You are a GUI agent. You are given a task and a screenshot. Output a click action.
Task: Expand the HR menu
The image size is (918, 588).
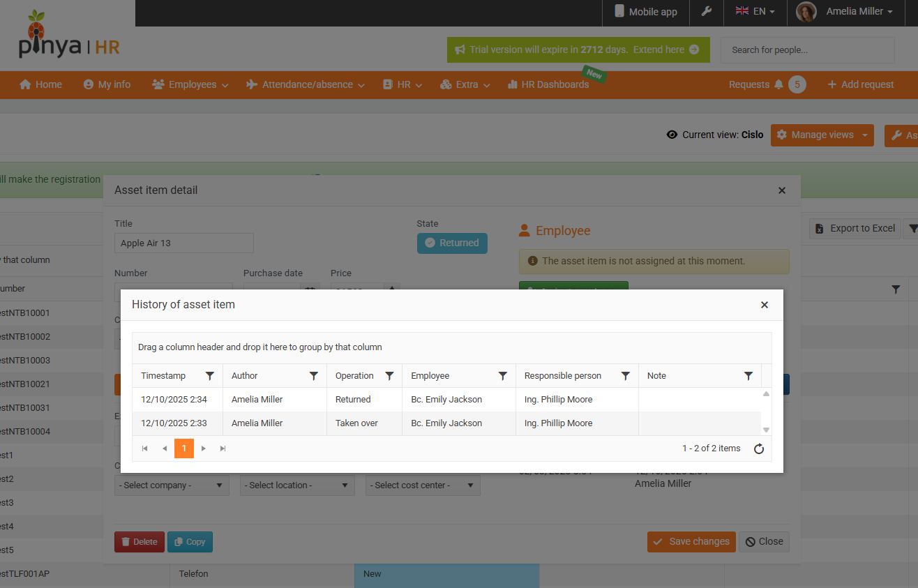point(402,84)
